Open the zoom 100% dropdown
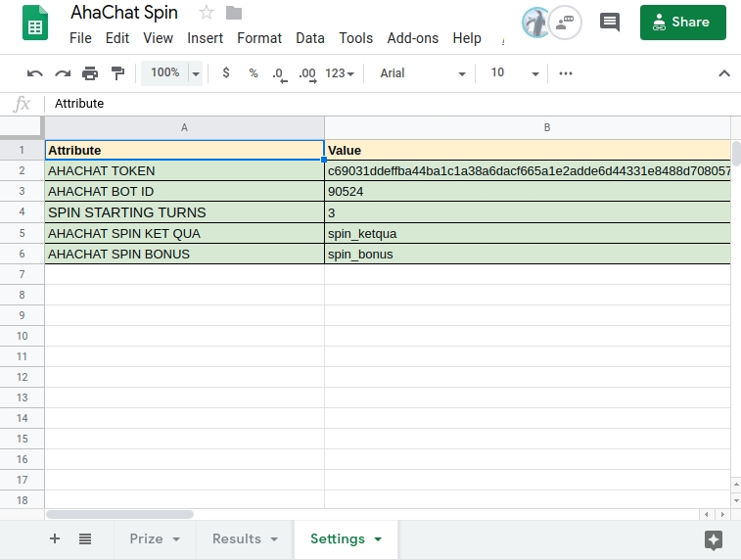 point(171,73)
